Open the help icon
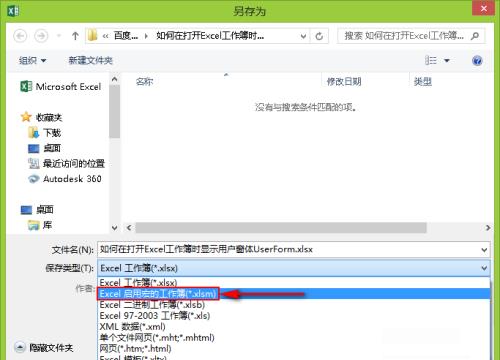This screenshot has height=360, width=500. pos(477,61)
